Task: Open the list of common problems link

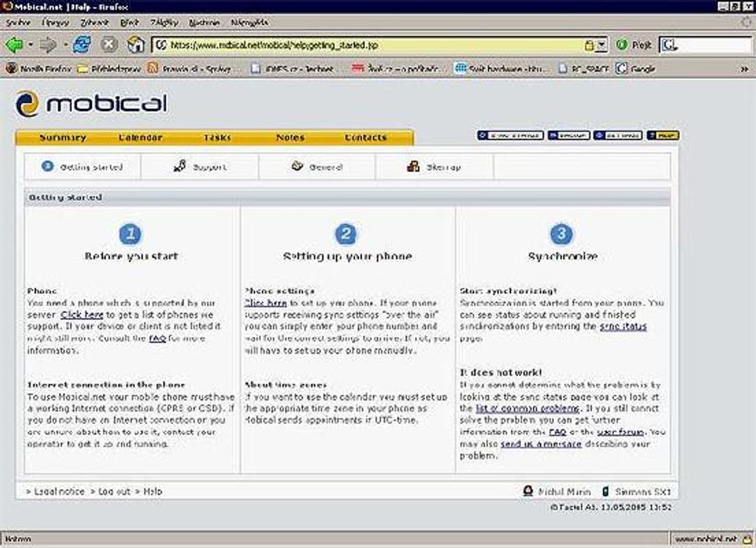Action: 527,408
